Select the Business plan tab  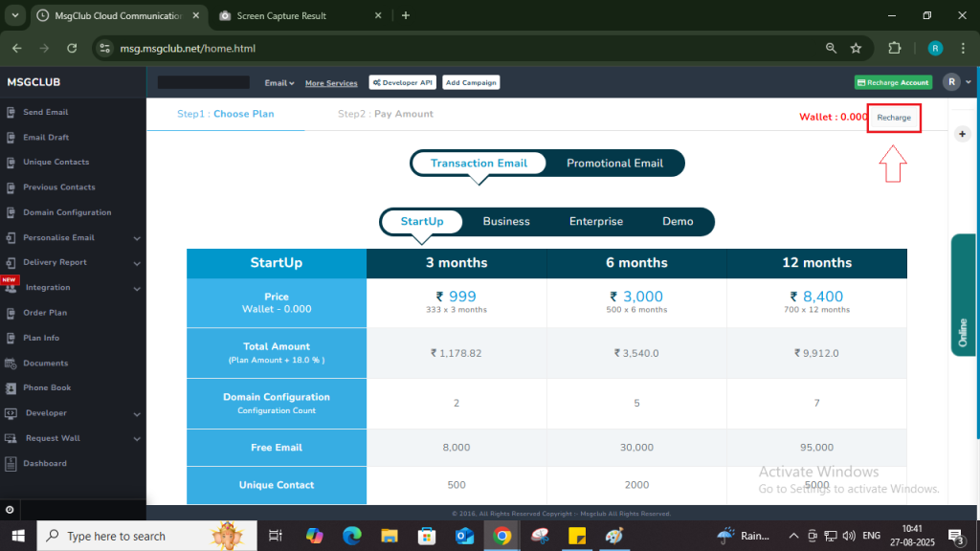pos(506,221)
